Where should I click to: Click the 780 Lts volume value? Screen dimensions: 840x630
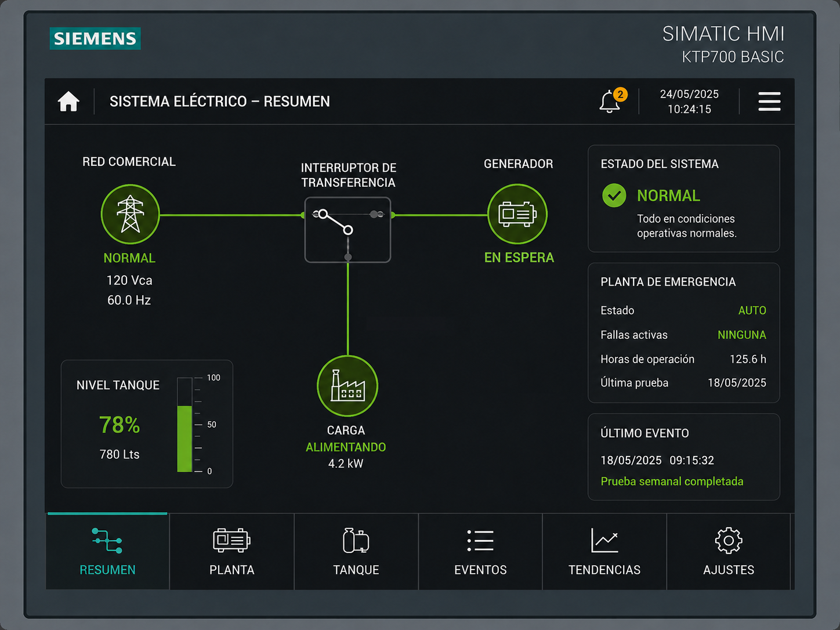120,454
